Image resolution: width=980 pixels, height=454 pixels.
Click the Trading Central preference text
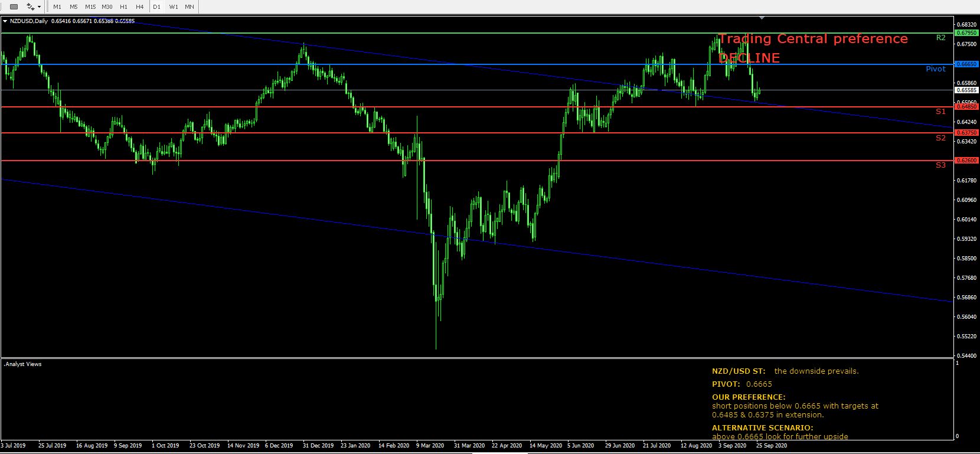coord(813,39)
